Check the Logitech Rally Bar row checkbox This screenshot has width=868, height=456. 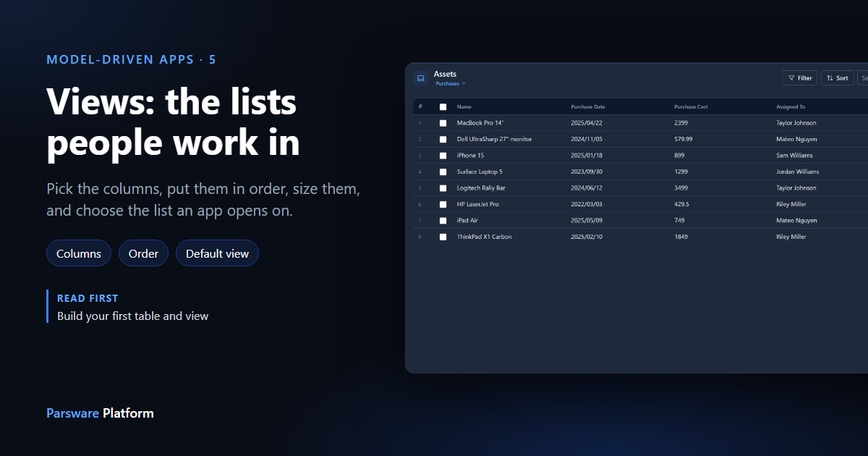coord(443,188)
